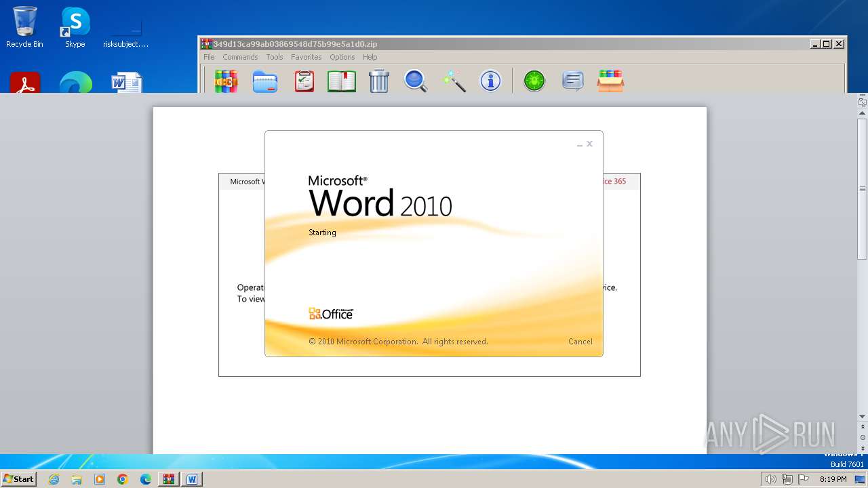Image resolution: width=868 pixels, height=488 pixels.
Task: Launch Internet Explorer from taskbar
Action: coord(54,479)
